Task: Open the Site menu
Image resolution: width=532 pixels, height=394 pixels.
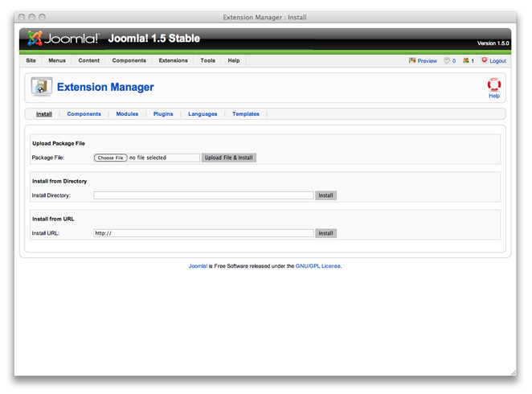Action: click(31, 60)
